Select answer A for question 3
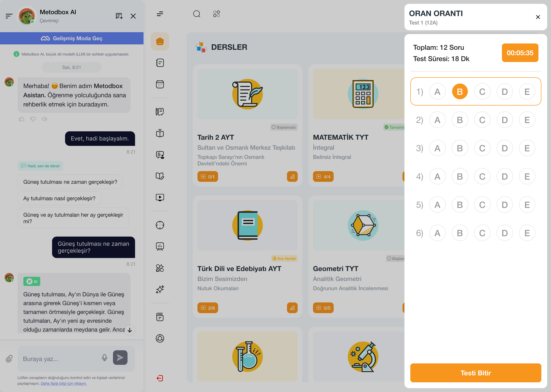 coord(437,148)
